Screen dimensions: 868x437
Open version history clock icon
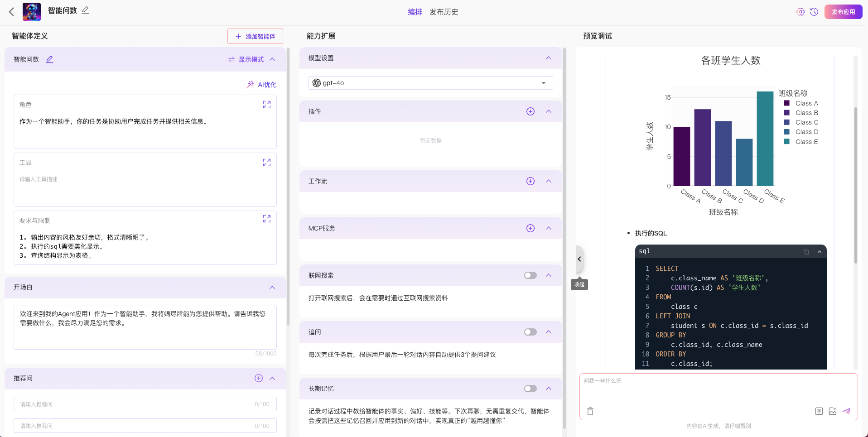click(x=814, y=12)
